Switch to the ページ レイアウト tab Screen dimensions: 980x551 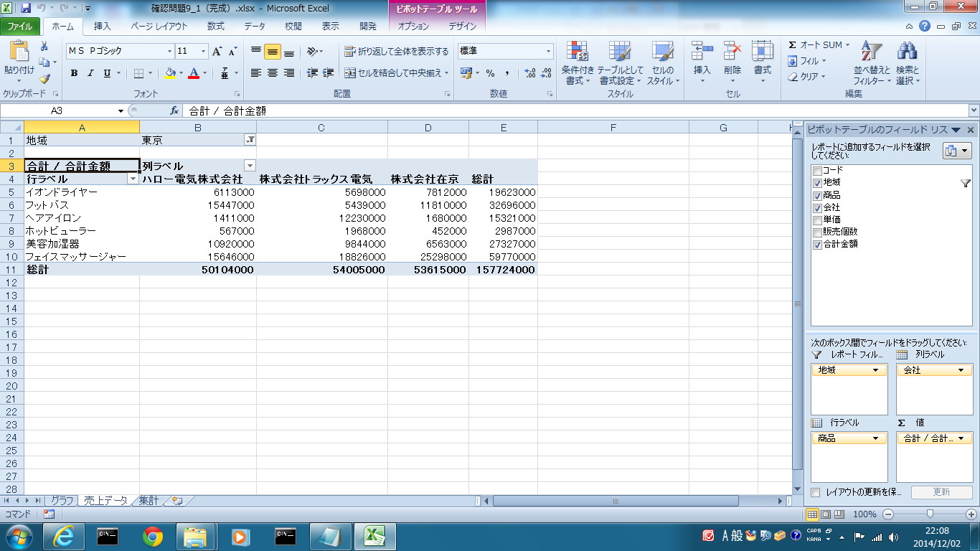159,26
